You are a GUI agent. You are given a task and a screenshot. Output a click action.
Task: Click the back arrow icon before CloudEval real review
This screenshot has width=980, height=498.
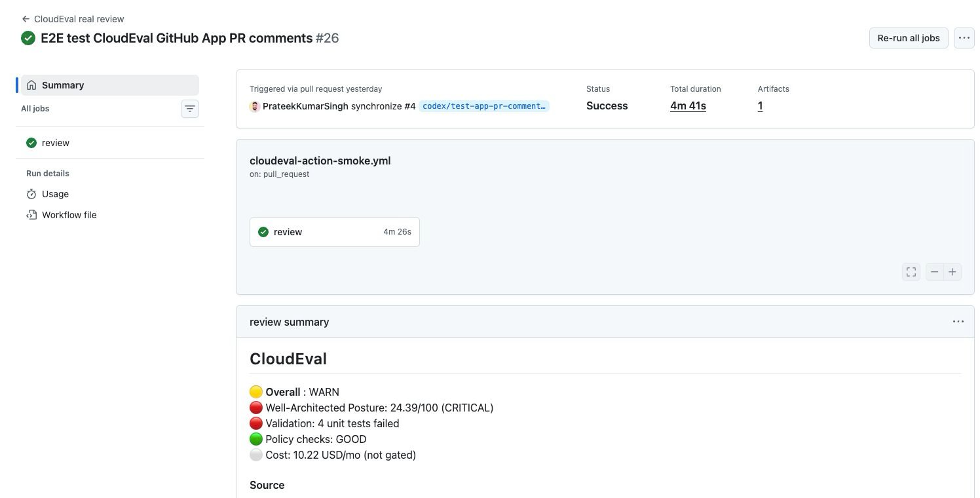tap(26, 19)
